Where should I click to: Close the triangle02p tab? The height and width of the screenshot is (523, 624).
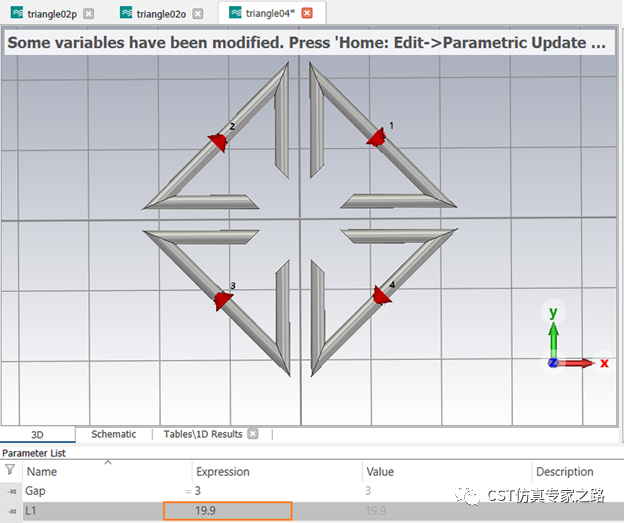(x=89, y=14)
